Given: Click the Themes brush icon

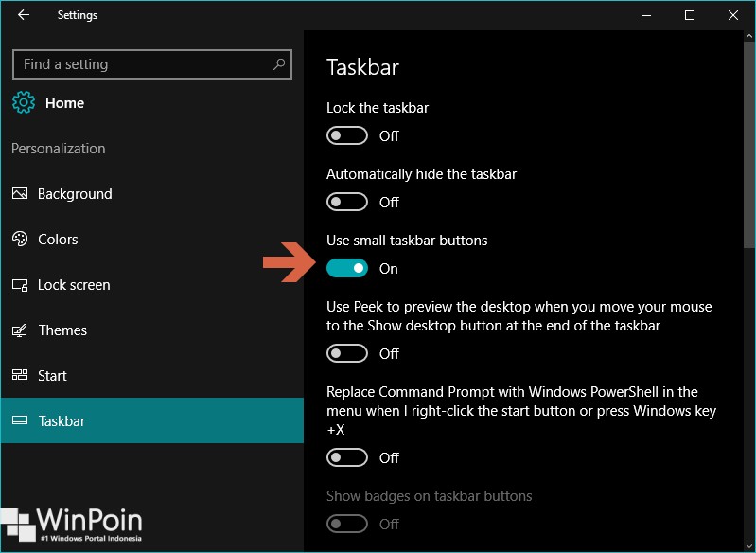Looking at the screenshot, I should point(20,330).
